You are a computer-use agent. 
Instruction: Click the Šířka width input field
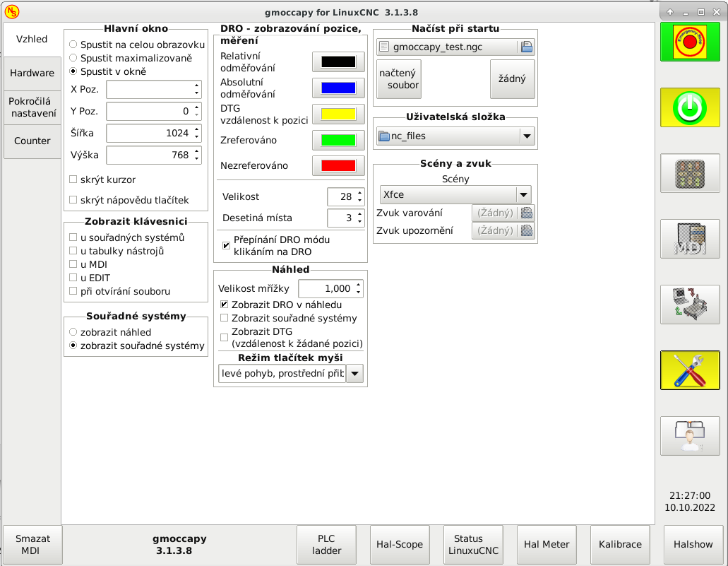(148, 134)
